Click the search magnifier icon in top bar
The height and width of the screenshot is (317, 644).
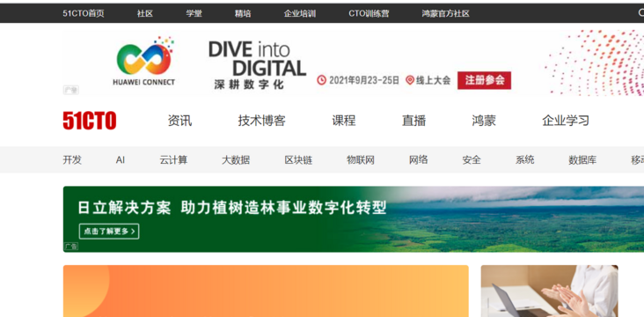click(x=640, y=13)
